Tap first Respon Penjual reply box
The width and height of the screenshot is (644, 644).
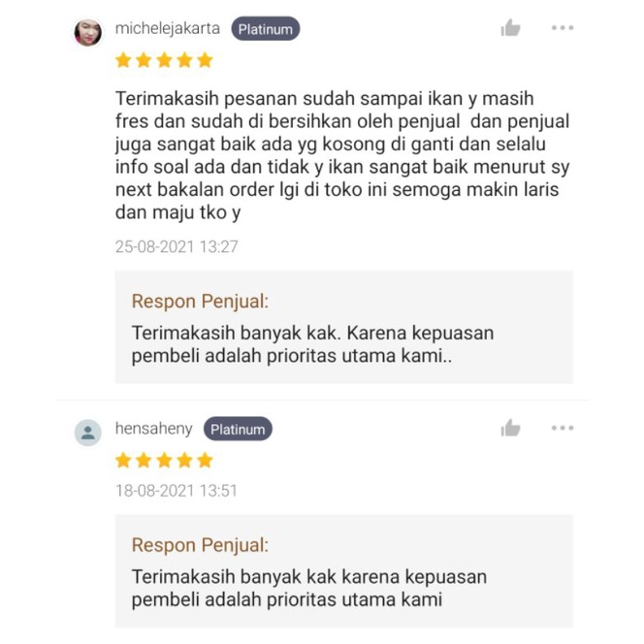[x=343, y=327]
